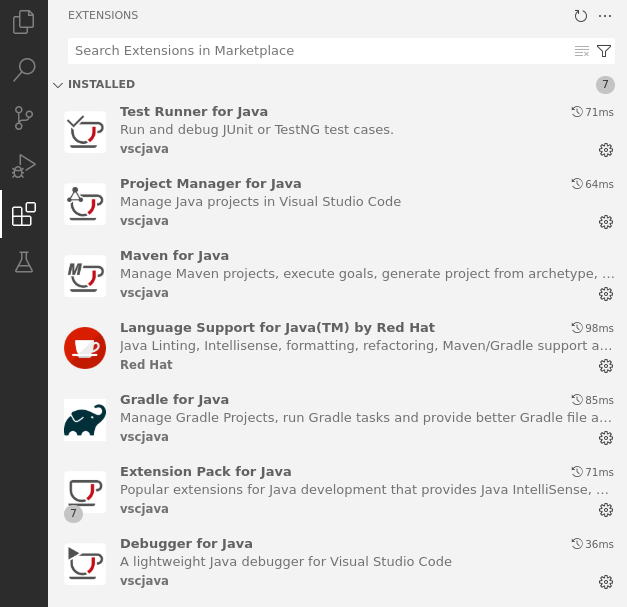
Task: Open Source Control view
Action: 24,118
